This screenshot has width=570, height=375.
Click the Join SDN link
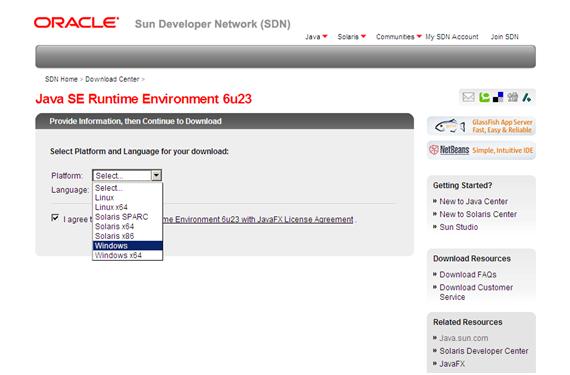coord(505,37)
